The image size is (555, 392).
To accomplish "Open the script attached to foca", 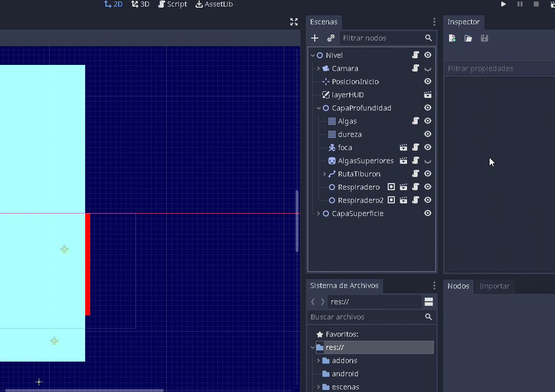I will [x=416, y=147].
